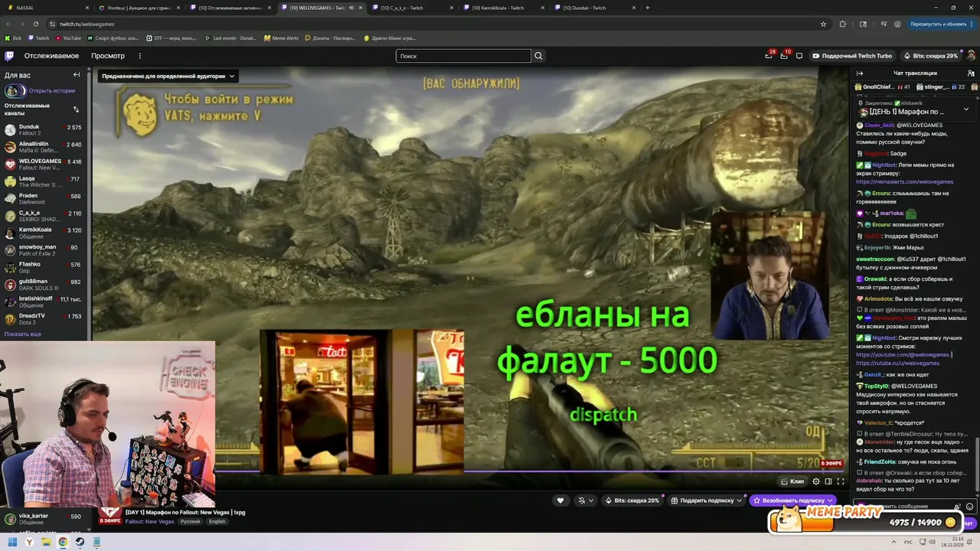Switch player to theatre mode
980x551 pixels.
point(828,481)
